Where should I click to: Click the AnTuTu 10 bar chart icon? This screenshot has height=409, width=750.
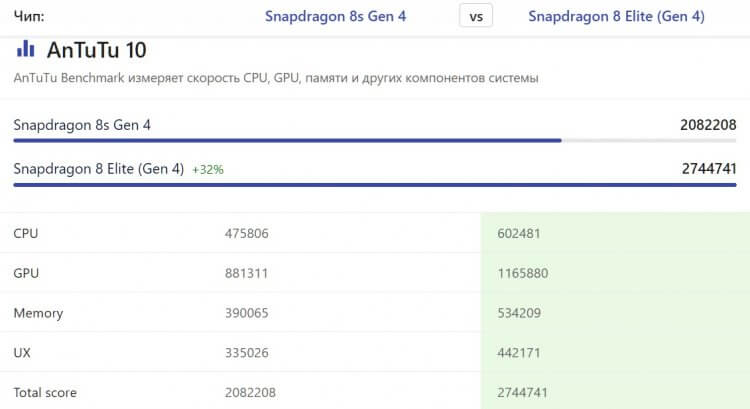pos(25,49)
